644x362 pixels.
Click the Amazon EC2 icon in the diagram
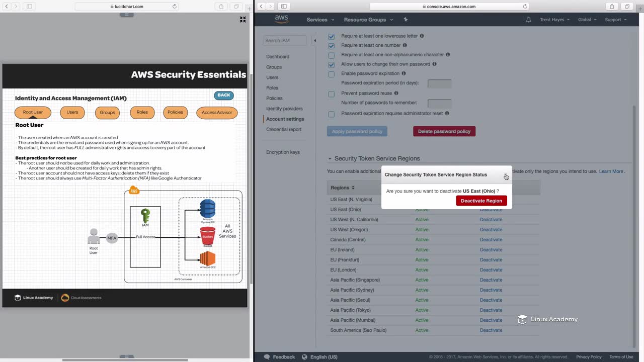tap(208, 258)
